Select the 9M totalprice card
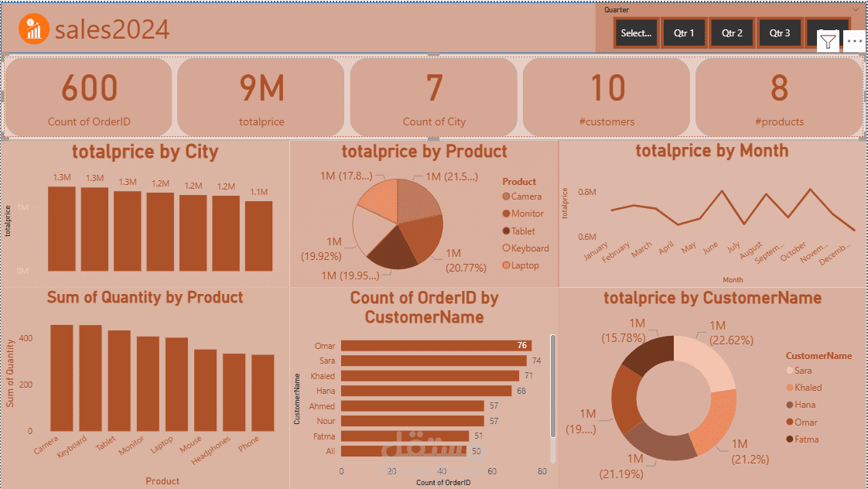The height and width of the screenshot is (489, 868). (x=261, y=97)
